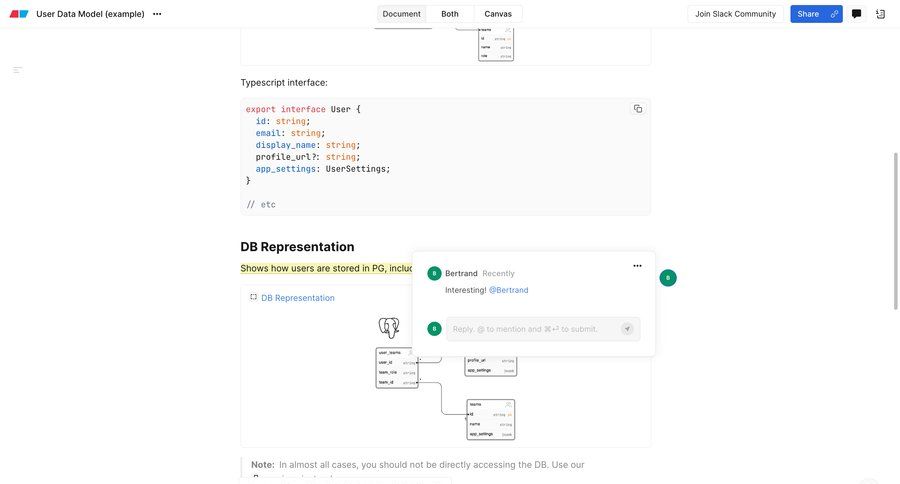900x484 pixels.
Task: Click the PostgreSQL elephant icon in diagram
Action: pos(389,328)
